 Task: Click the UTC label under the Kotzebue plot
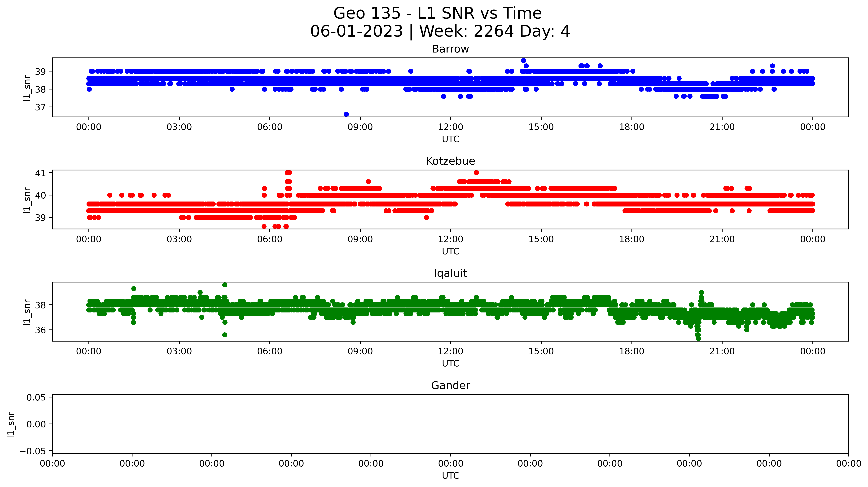pos(450,251)
